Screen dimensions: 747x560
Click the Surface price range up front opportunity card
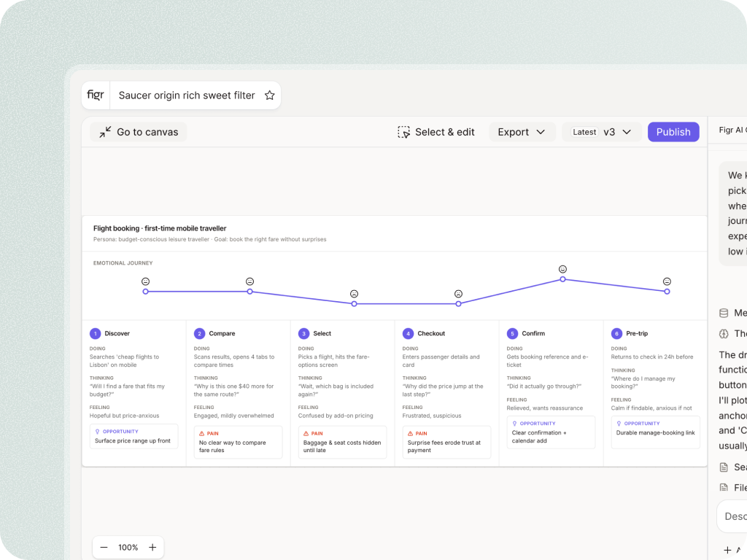pyautogui.click(x=134, y=436)
